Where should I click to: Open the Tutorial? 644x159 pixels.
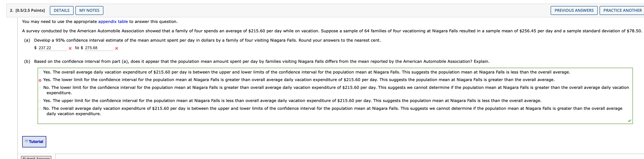point(34,141)
